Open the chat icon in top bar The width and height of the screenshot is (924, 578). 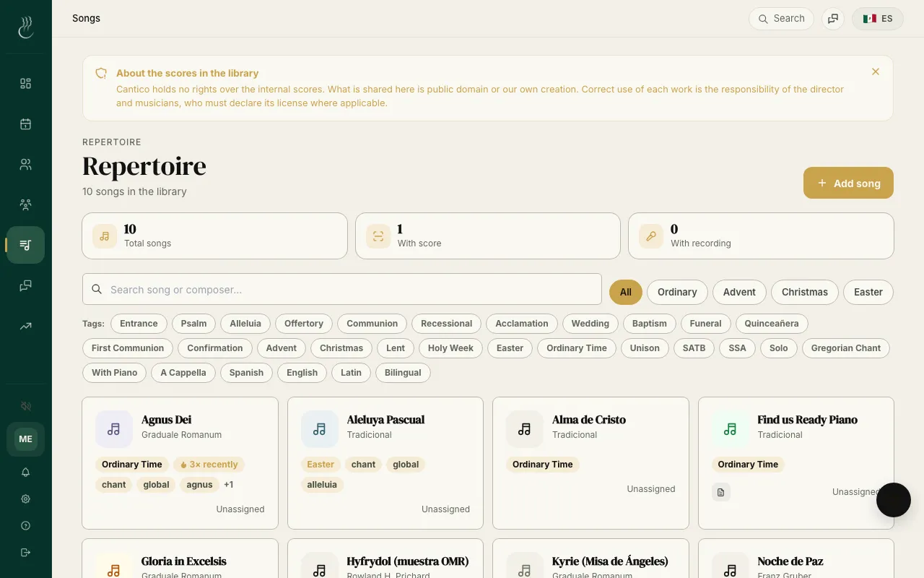pos(833,19)
